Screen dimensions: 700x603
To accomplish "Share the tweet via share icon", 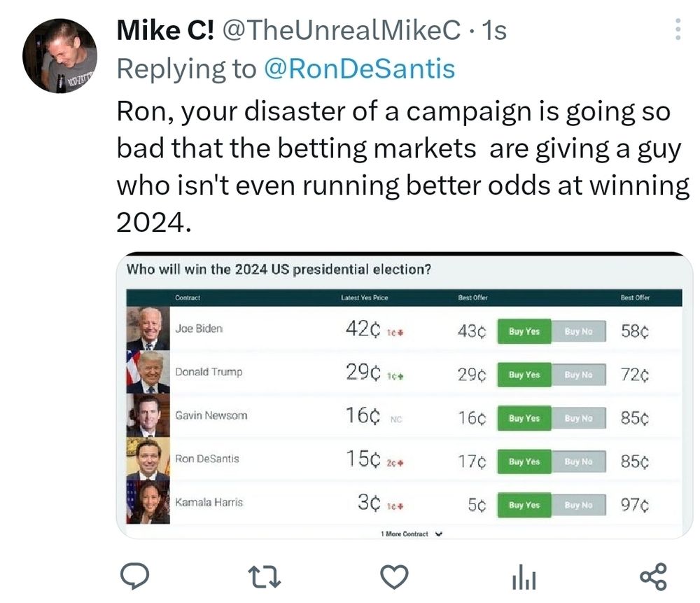I will 654,576.
